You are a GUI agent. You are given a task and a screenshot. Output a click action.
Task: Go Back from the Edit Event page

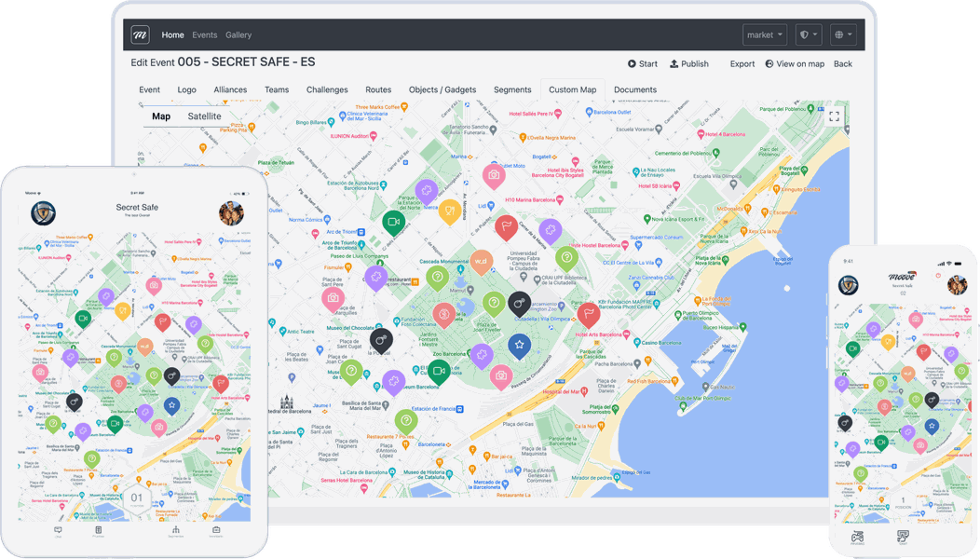click(x=842, y=63)
